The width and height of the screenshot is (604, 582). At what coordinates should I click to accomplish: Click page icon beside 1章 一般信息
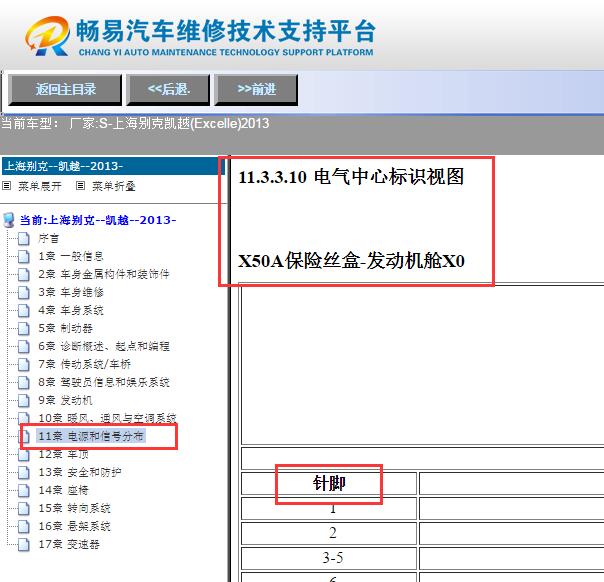pos(24,256)
